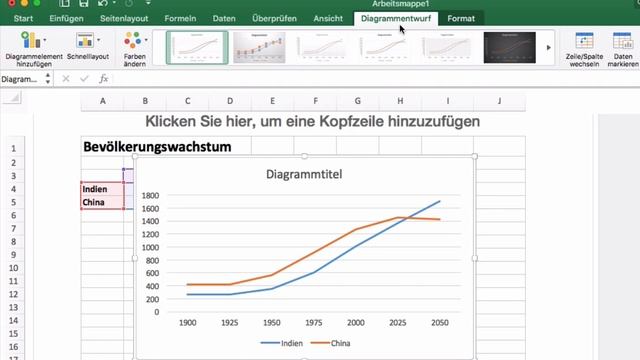Switch to the Einfügen tab
This screenshot has width=640, height=360.
click(66, 18)
